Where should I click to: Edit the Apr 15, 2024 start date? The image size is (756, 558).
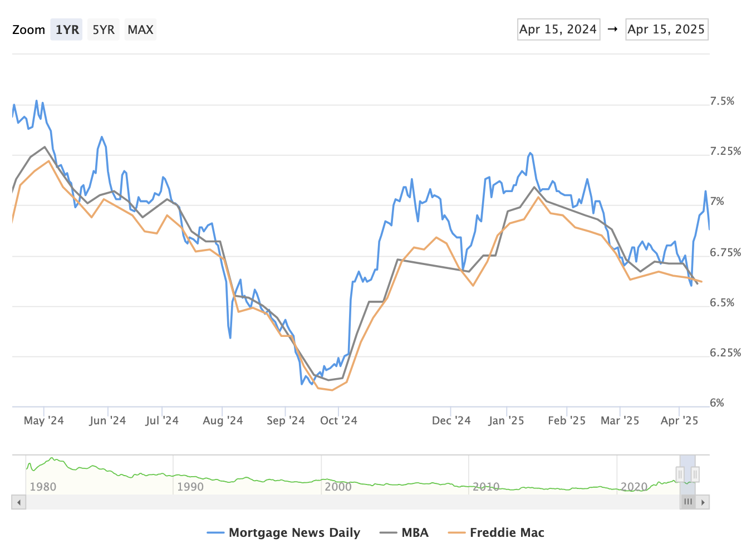point(558,30)
